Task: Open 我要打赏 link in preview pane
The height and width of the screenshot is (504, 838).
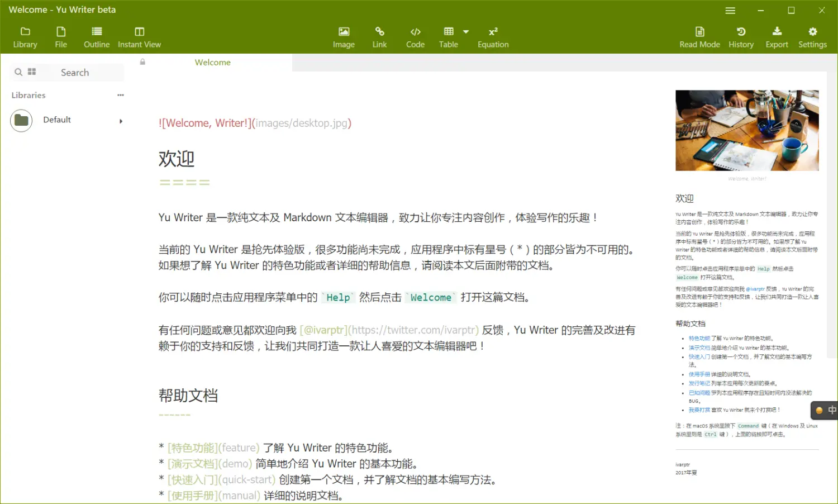Action: coord(699,410)
